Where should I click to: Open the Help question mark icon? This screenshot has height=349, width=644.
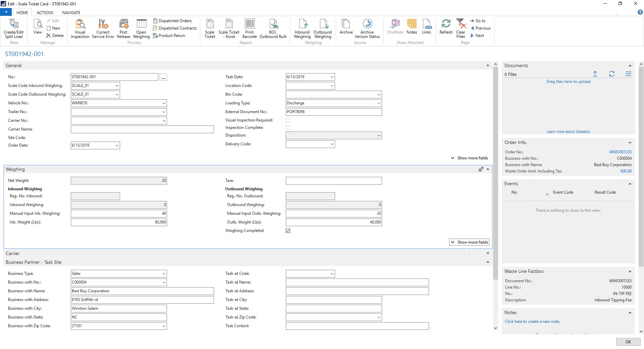coord(640,12)
